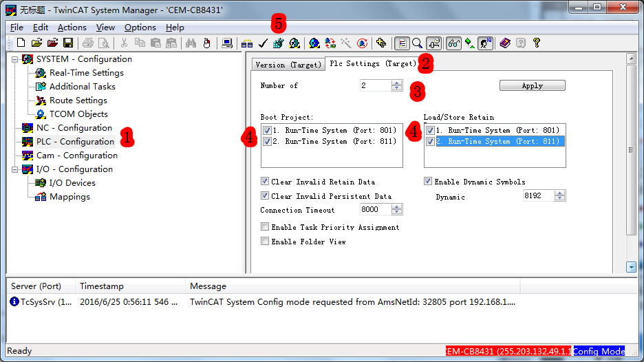The height and width of the screenshot is (362, 644).
Task: Click the New file toolbar icon
Action: (21, 43)
